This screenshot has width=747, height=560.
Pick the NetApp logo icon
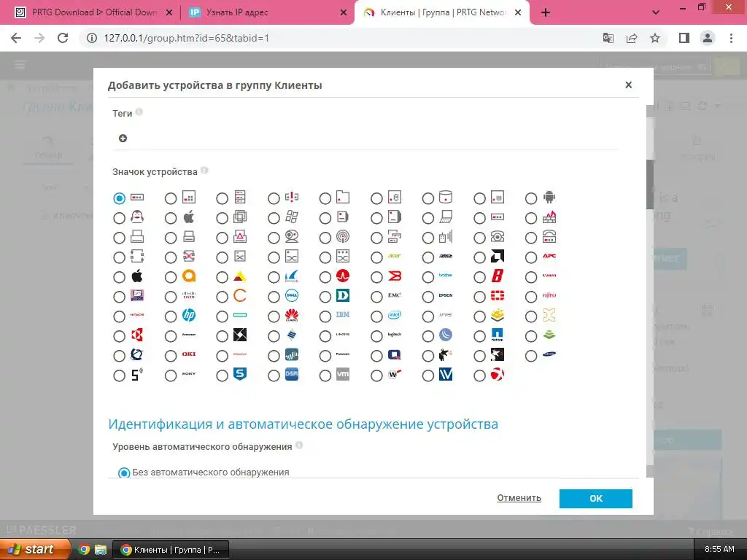pyautogui.click(x=498, y=335)
